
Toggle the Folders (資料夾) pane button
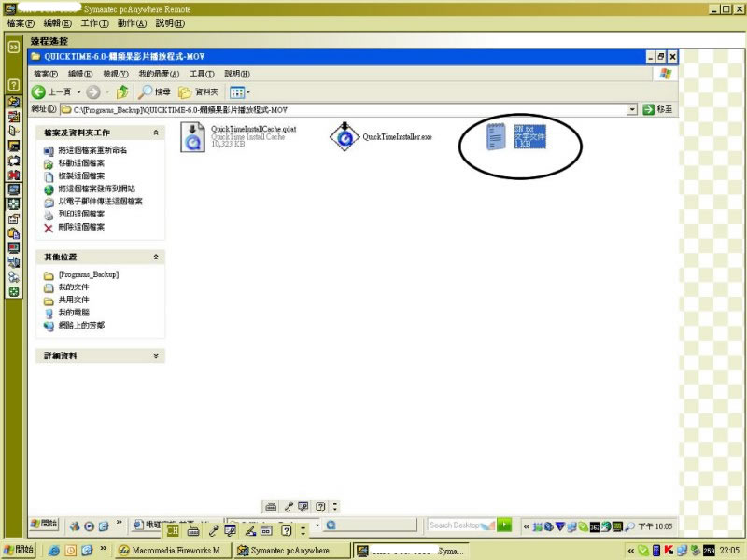click(x=198, y=91)
